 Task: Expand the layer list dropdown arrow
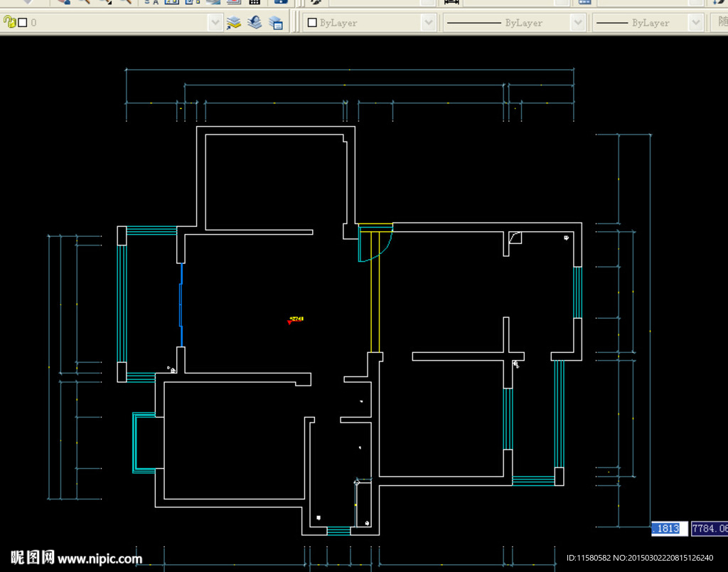tap(215, 23)
